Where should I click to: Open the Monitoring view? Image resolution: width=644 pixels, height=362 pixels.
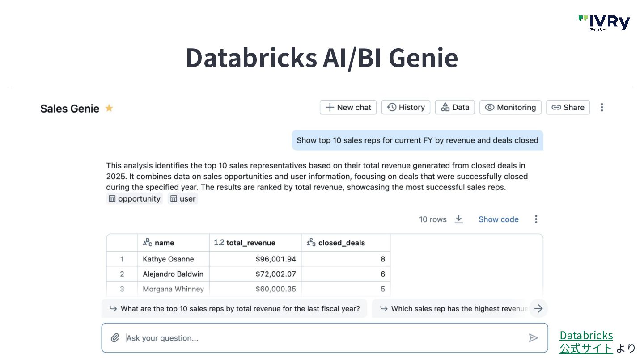coord(510,107)
